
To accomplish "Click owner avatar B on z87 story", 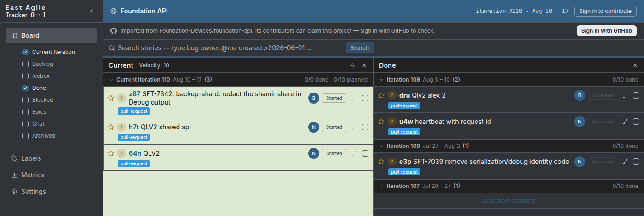I will tap(313, 98).
